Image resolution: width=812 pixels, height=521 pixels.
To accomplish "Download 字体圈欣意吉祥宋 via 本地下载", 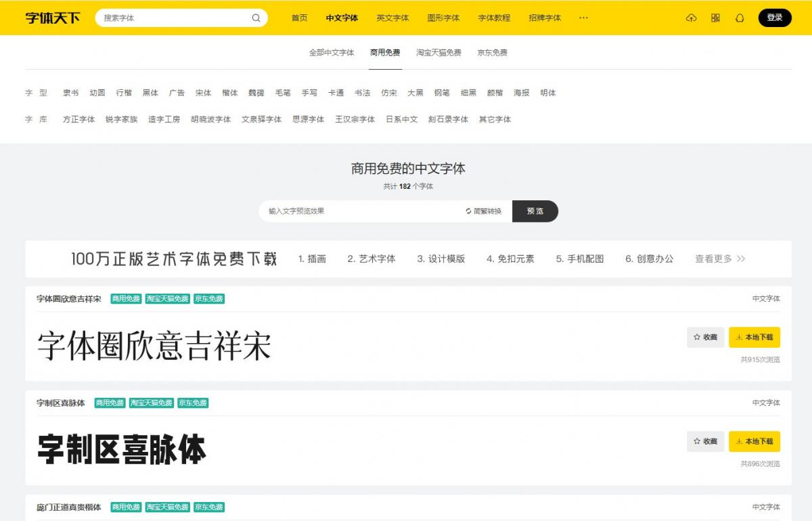I will click(754, 337).
